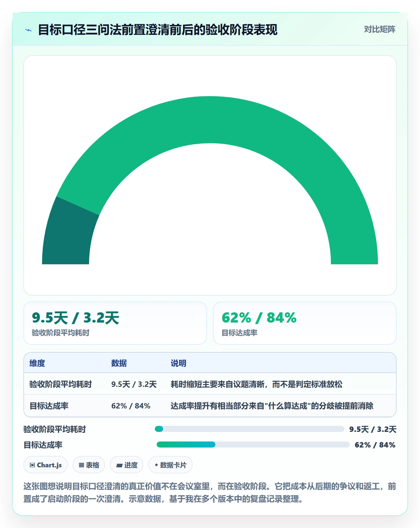Click the 9.5天 / 3.2天 table cell
This screenshot has width=420, height=528.
134,384
